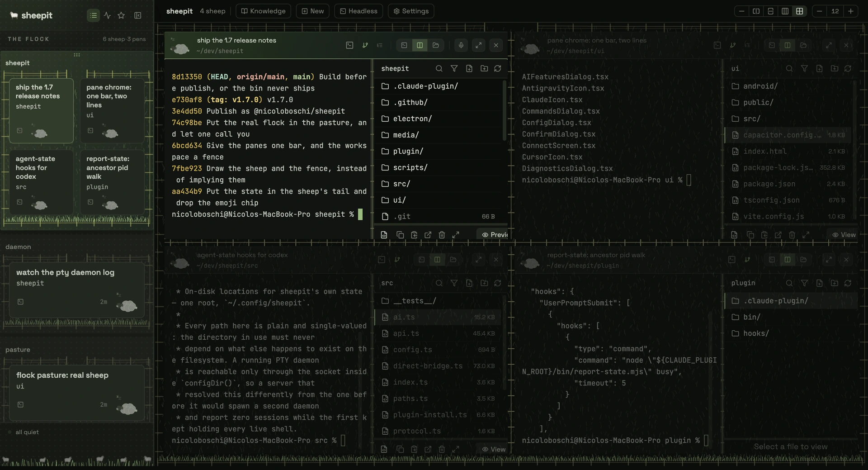The image size is (868, 470).
Task: Expand the public/ folder in the ui browser
Action: coord(788,102)
